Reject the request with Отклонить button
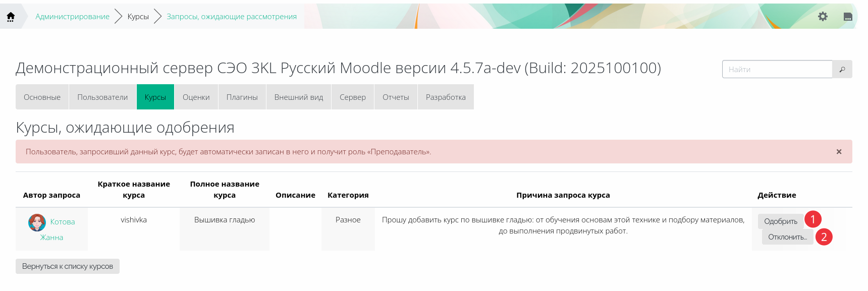Viewport: 868px width, 291px height. pos(787,237)
